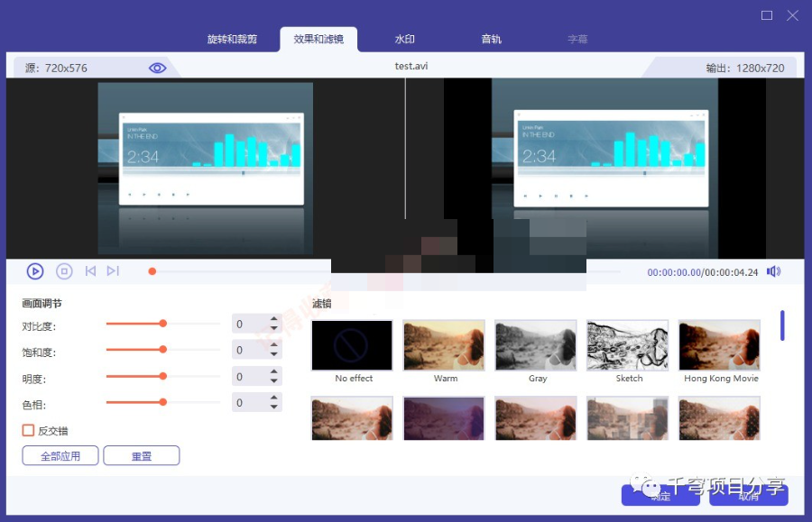Choose the Hong Kong Movie filter
812x522 pixels.
(720, 345)
